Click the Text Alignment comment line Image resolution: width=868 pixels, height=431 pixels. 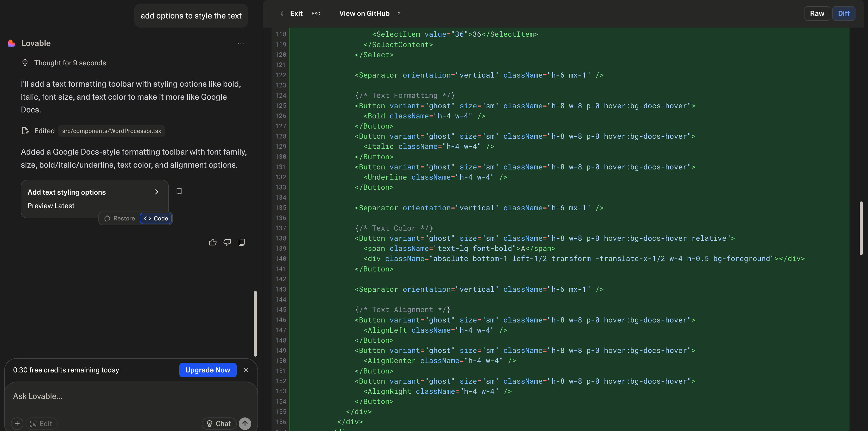402,309
